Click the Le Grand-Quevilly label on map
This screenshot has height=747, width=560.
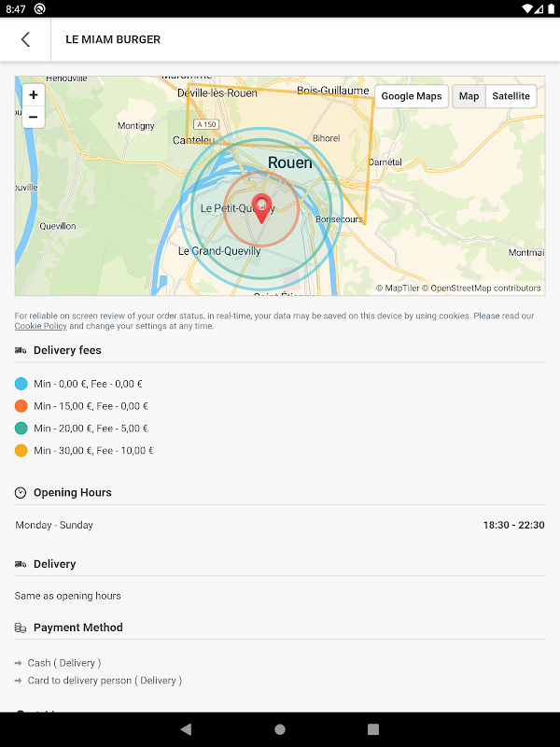coord(219,251)
